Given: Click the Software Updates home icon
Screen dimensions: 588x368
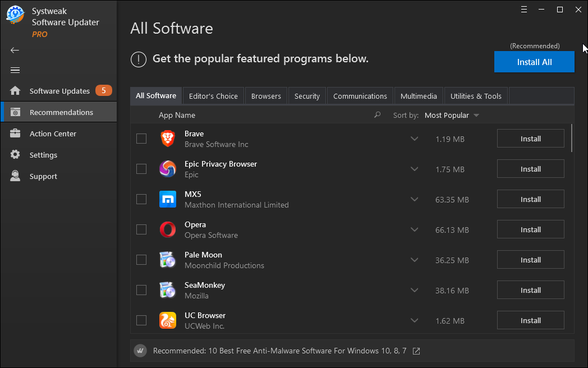Looking at the screenshot, I should coord(15,90).
